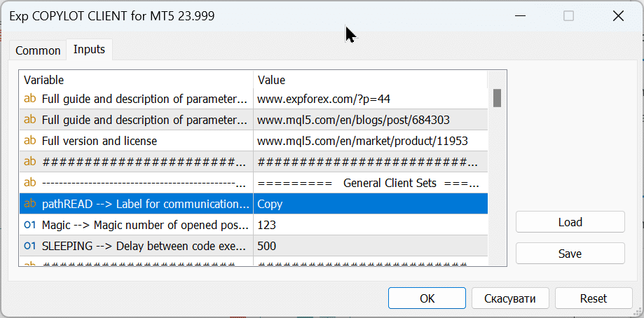
Task: Select the Inputs tab
Action: coord(89,50)
